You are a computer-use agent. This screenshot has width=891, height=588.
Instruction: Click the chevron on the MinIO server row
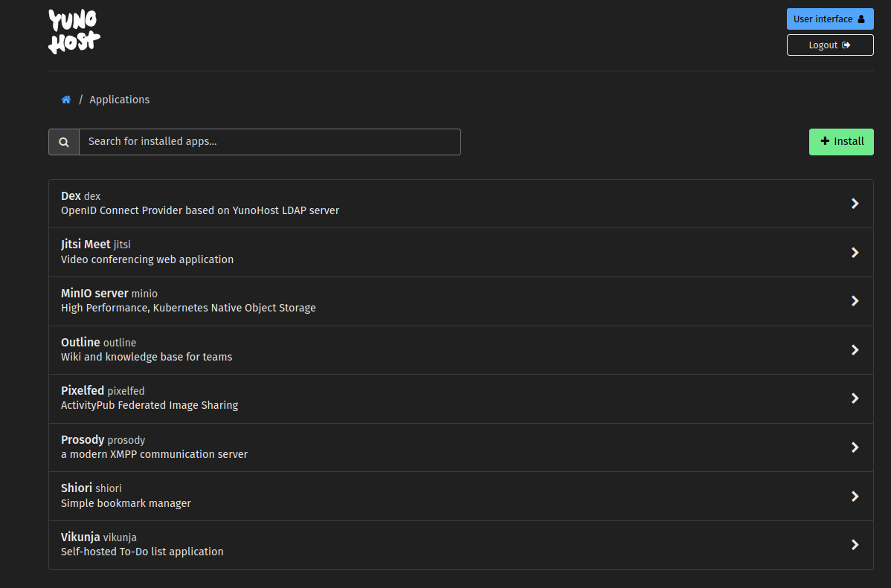[855, 301]
